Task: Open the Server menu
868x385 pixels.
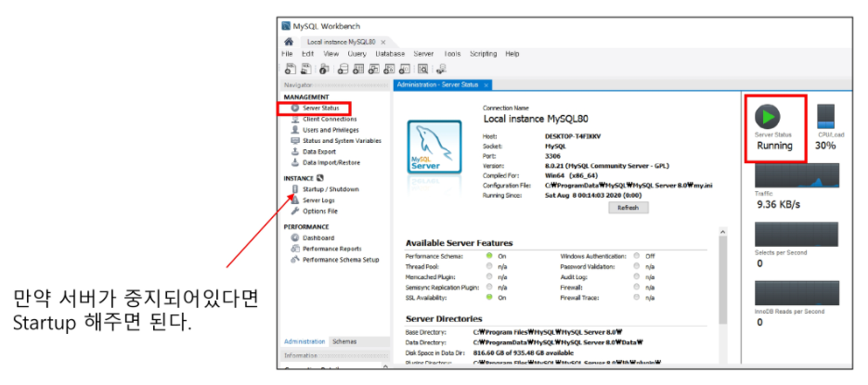Action: coord(423,54)
